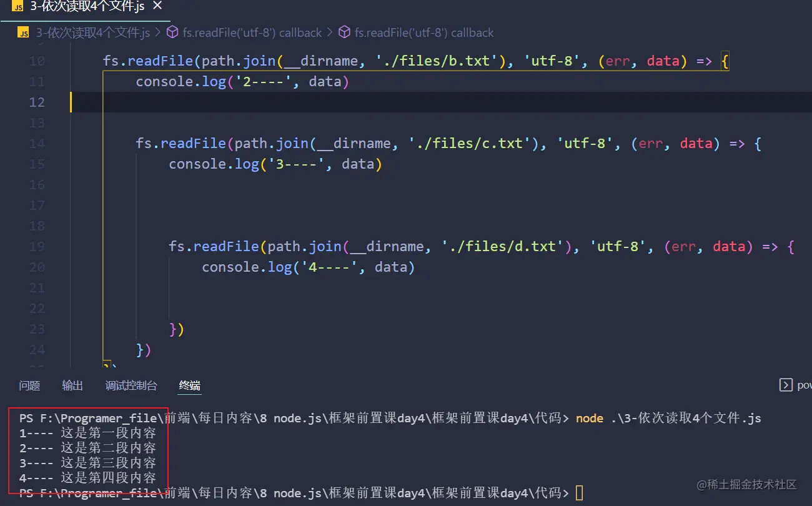
Task: Switch to the 终端 panel tab
Action: 190,385
